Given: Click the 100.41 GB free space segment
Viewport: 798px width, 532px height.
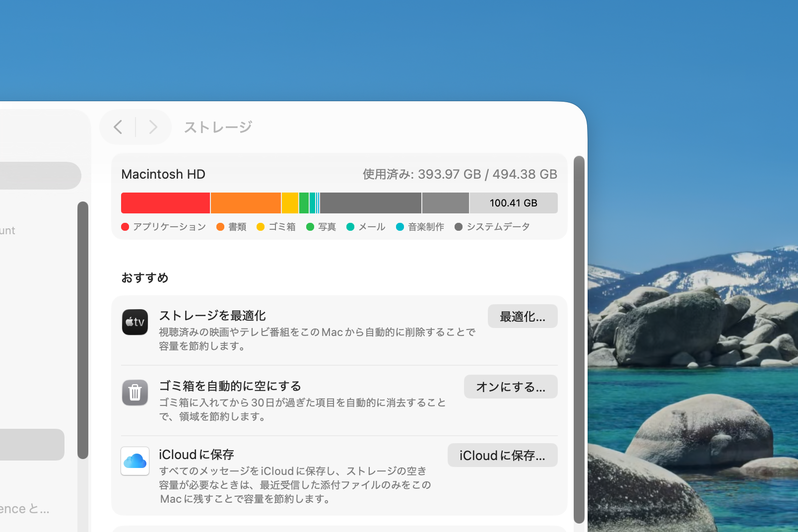Looking at the screenshot, I should [513, 203].
